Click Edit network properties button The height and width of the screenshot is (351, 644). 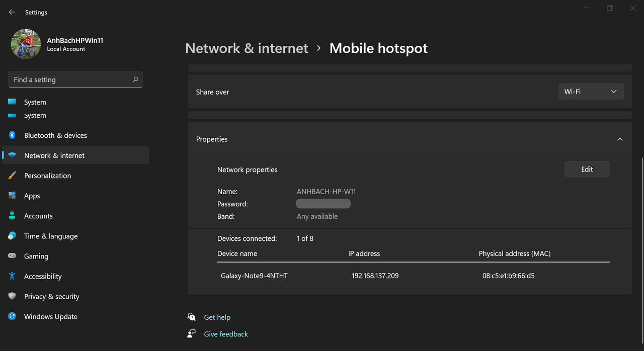click(587, 169)
